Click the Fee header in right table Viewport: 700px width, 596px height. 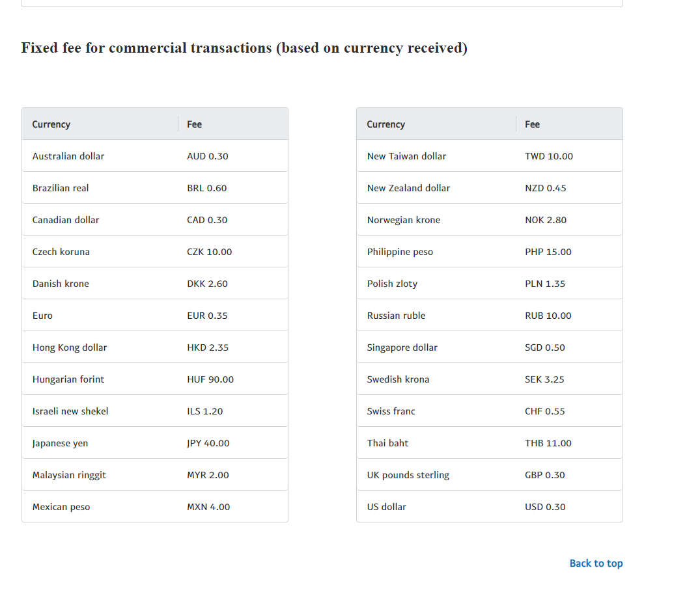(532, 124)
